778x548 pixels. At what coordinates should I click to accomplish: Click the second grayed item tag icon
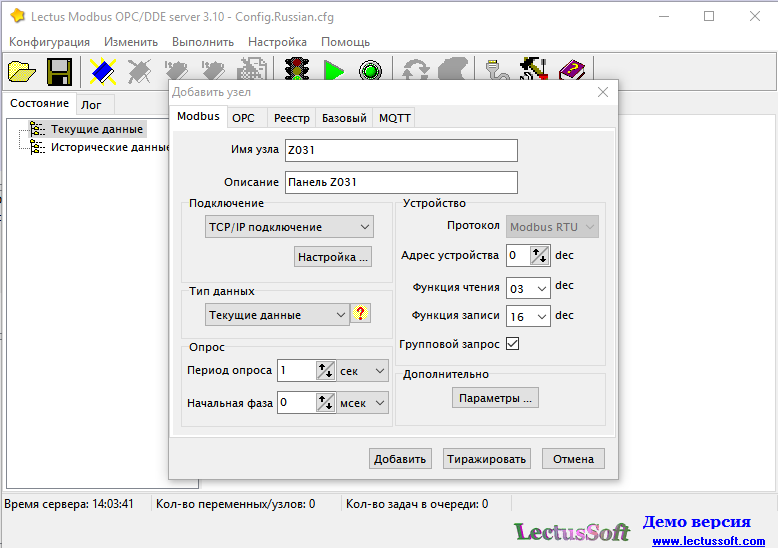click(x=213, y=70)
